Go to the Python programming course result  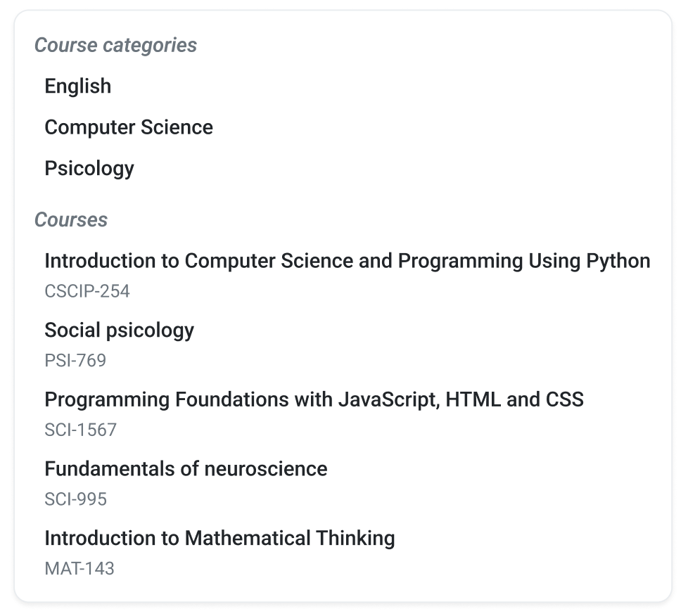(x=347, y=261)
